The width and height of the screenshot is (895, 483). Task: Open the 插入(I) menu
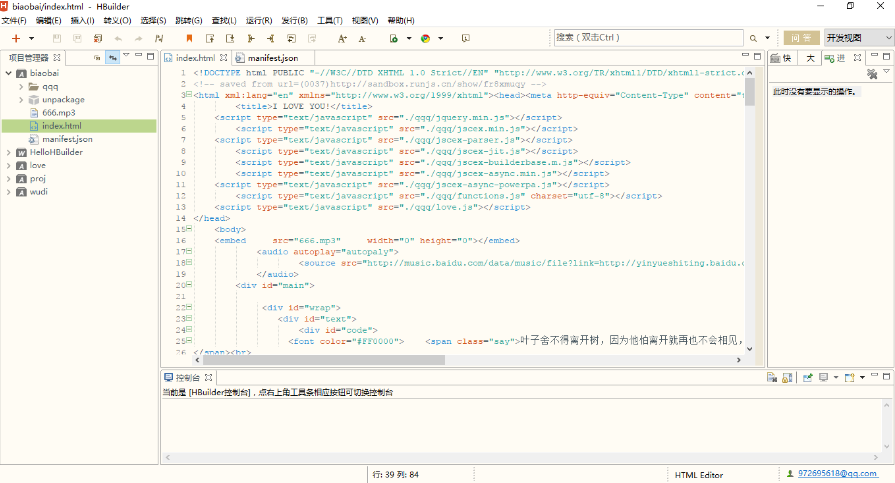click(82, 21)
